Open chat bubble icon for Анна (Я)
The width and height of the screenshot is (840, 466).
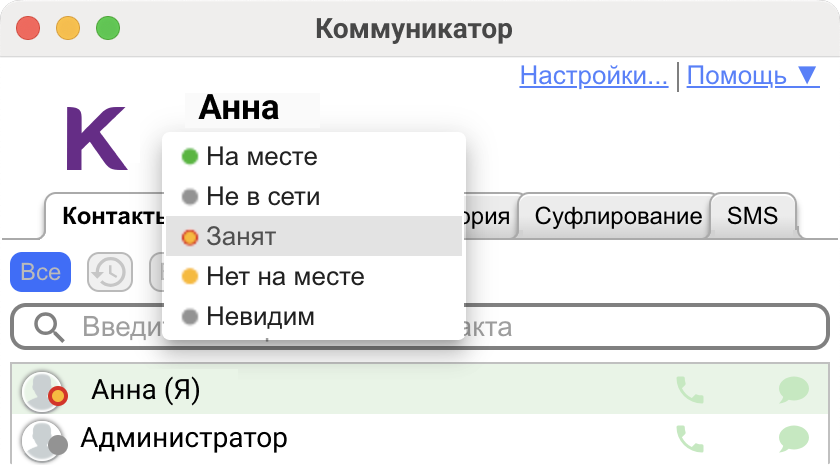click(794, 390)
